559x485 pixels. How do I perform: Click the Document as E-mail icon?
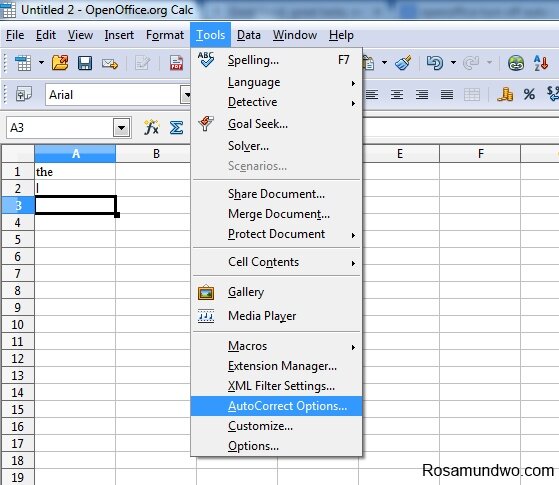pyautogui.click(x=110, y=63)
